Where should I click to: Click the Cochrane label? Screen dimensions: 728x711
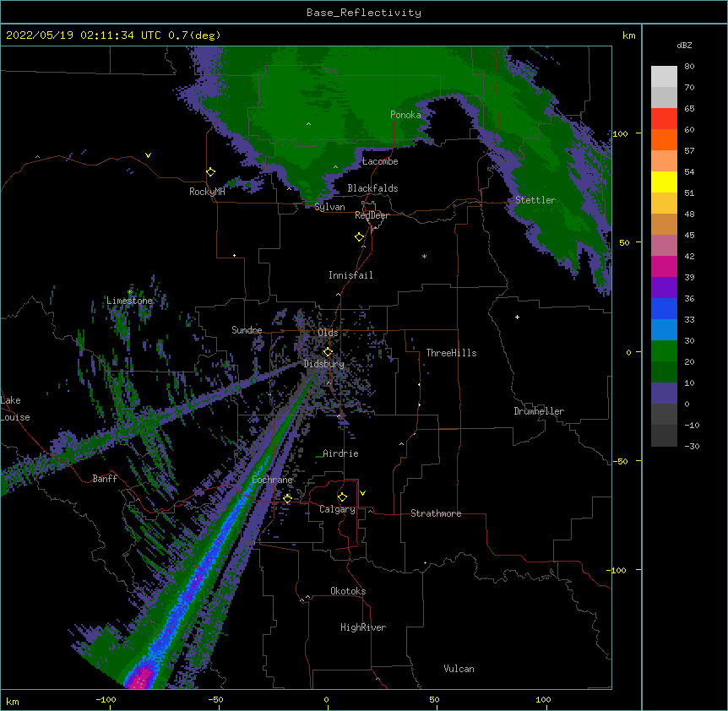tap(272, 480)
